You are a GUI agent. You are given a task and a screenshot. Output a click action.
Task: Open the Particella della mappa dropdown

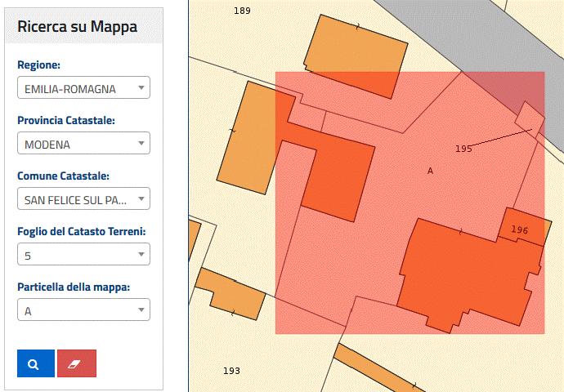pos(83,310)
